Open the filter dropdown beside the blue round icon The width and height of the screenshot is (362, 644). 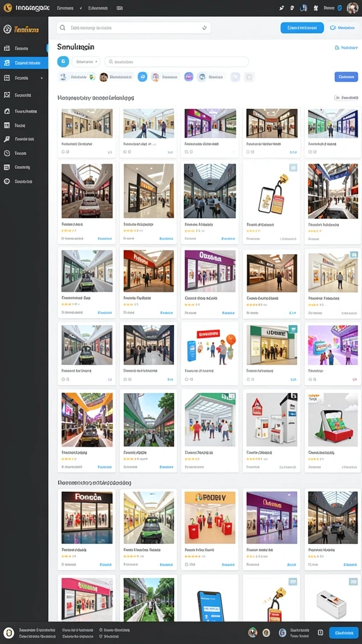(85, 62)
